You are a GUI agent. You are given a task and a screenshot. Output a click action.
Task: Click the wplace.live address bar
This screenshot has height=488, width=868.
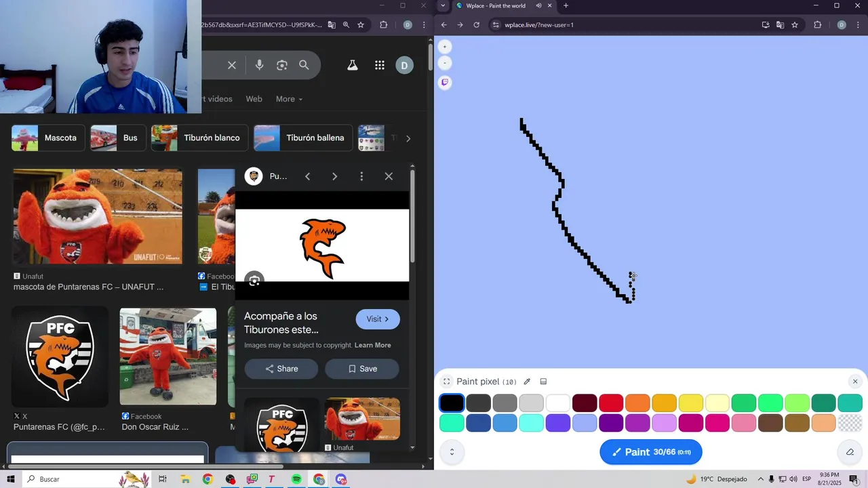pyautogui.click(x=624, y=25)
